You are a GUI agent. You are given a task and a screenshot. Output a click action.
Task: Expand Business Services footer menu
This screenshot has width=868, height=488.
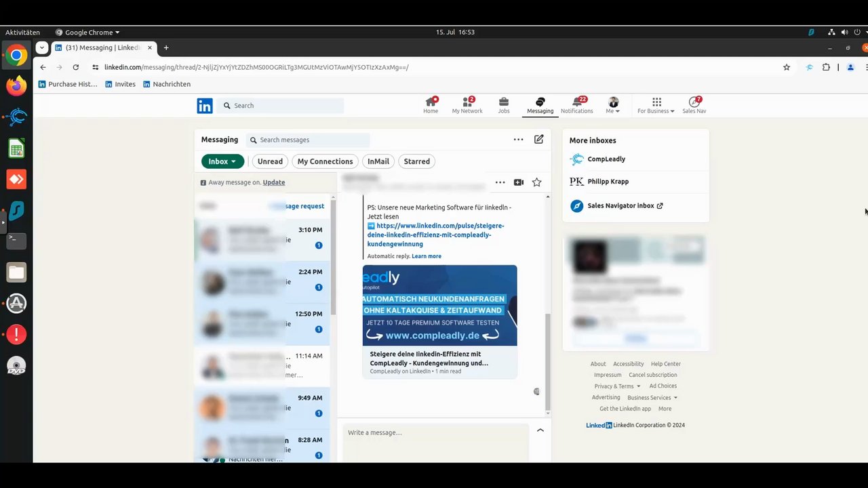coord(652,398)
